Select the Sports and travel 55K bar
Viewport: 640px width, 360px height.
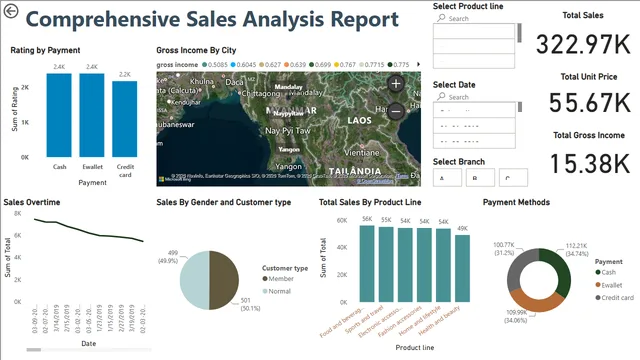click(x=386, y=264)
